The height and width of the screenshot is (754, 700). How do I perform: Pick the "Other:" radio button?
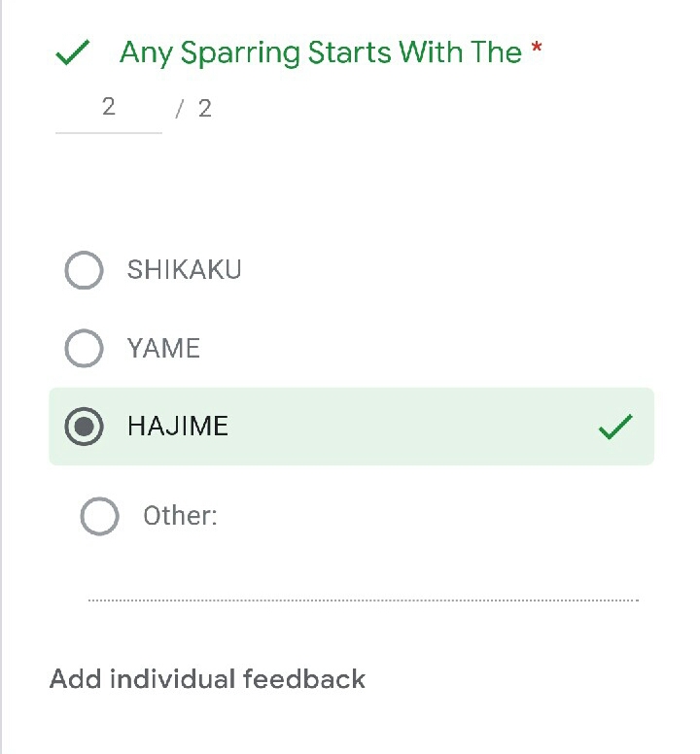click(99, 516)
